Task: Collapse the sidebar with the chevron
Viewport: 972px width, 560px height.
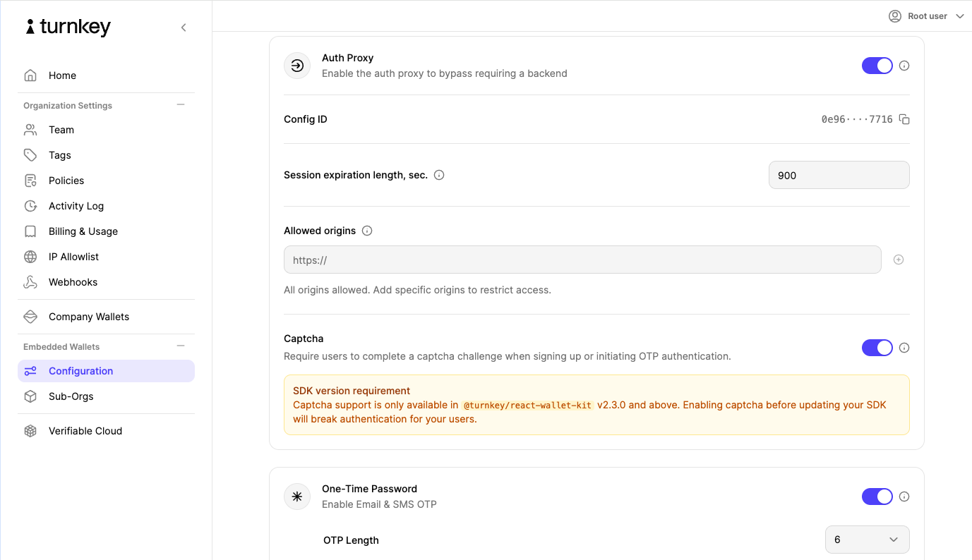Action: pos(184,28)
